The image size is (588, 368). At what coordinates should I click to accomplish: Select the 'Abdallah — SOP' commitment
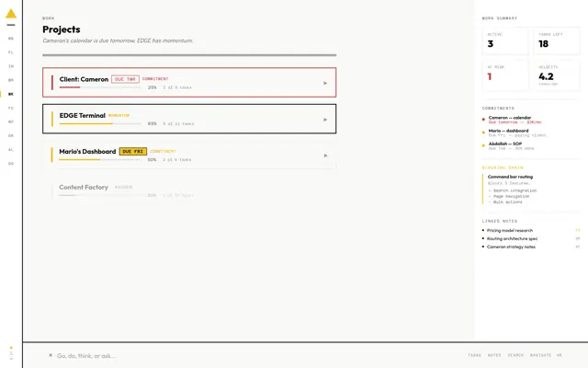point(505,144)
